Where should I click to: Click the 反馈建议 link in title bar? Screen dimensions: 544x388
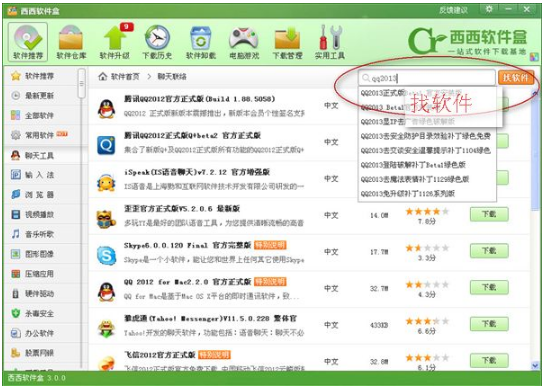tap(453, 10)
